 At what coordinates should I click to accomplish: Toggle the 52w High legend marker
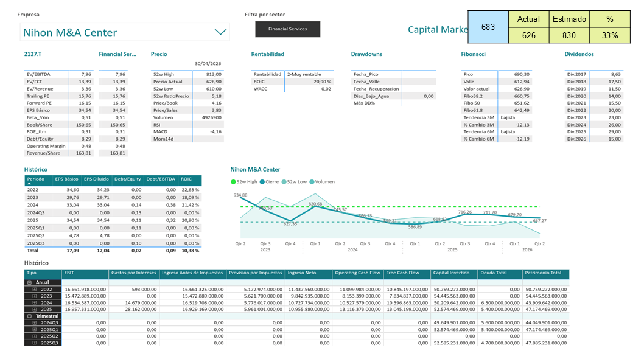pos(233,182)
